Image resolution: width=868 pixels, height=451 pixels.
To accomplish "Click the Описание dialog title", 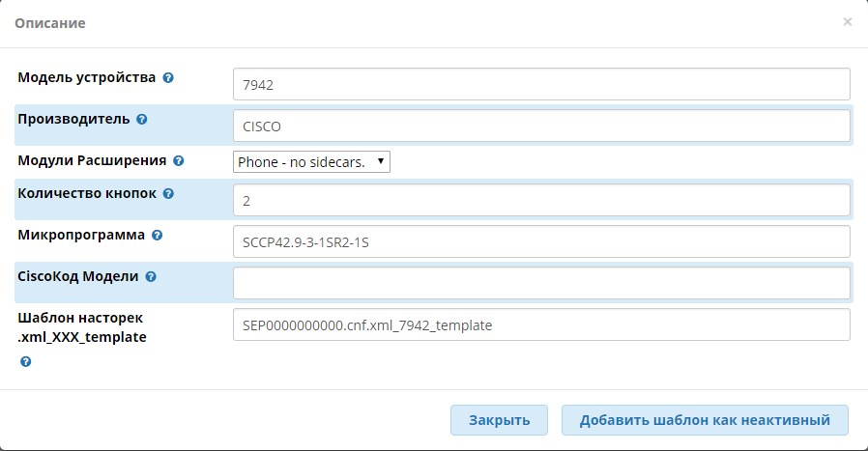I will click(50, 23).
